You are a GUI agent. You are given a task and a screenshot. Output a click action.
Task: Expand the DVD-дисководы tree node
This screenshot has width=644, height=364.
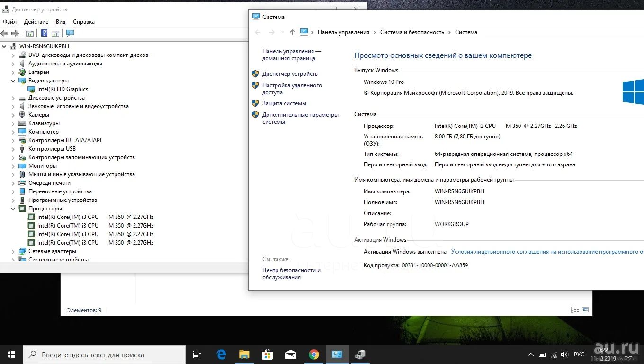[x=13, y=55]
